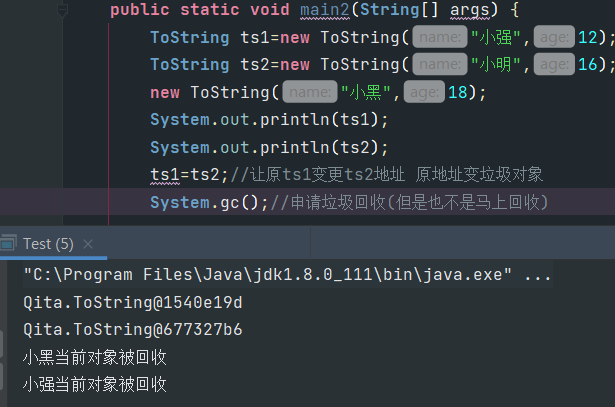Select the Test (5) run tab
Image resolution: width=615 pixels, height=407 pixels.
[48, 243]
